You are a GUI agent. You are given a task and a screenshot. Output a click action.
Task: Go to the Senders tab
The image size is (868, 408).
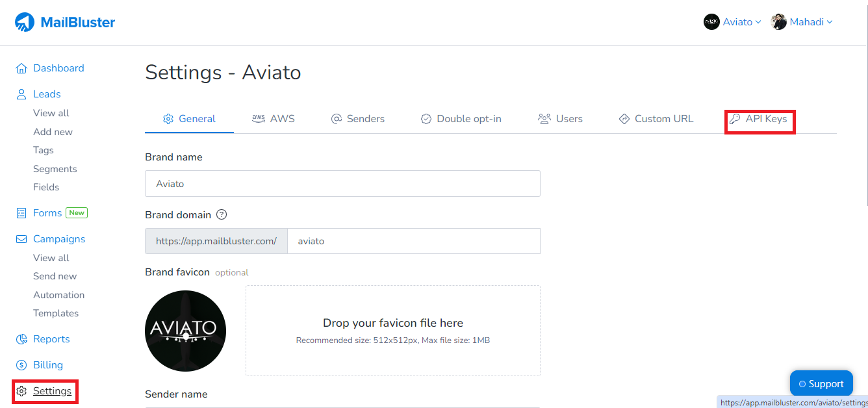pos(358,119)
